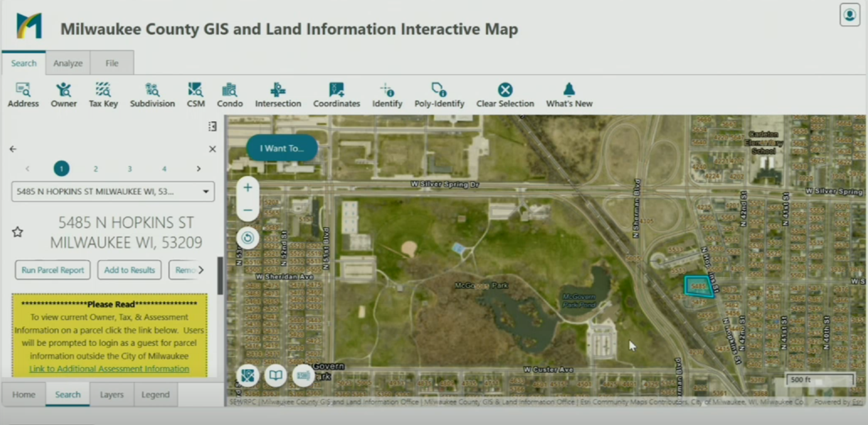
Task: Switch to the Analyze tab
Action: click(68, 63)
